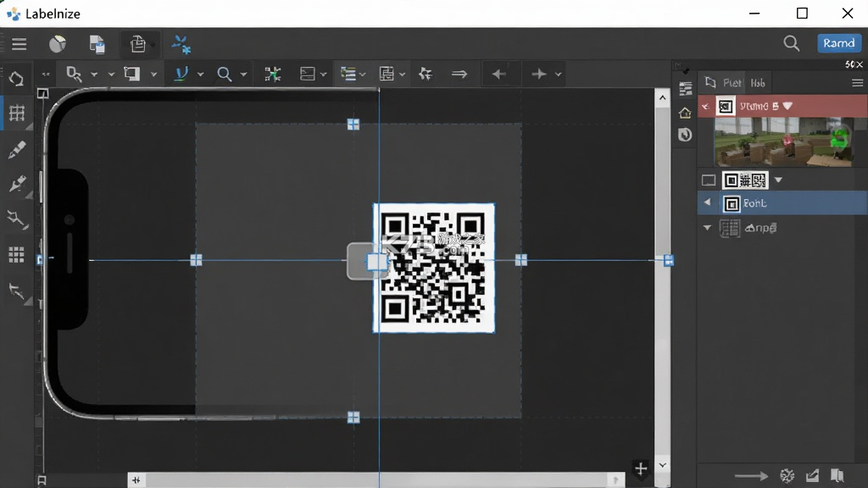Open the hamburger menu in top bar
Screen dimensions: 868x488
click(19, 44)
